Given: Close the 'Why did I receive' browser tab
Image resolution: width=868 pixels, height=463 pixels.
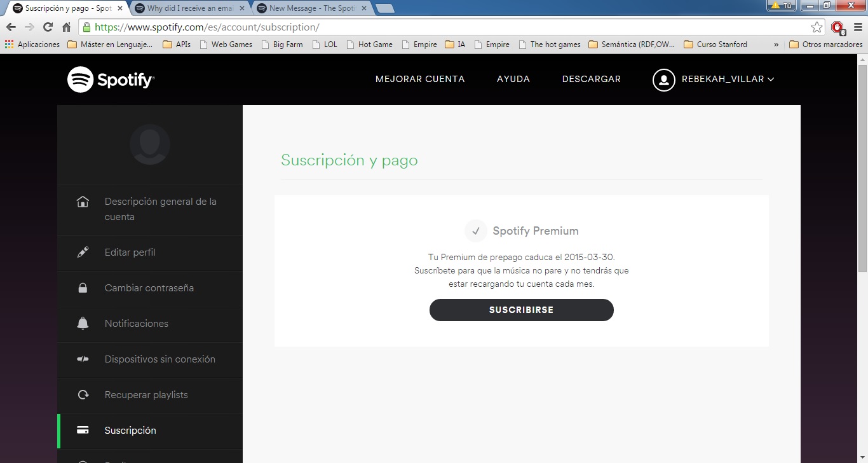Looking at the screenshot, I should 242,8.
